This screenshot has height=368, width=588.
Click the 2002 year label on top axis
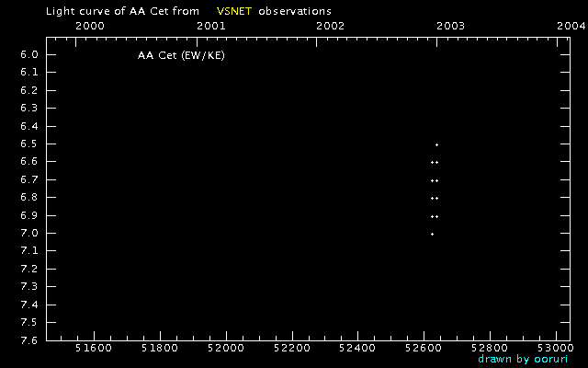tap(330, 26)
